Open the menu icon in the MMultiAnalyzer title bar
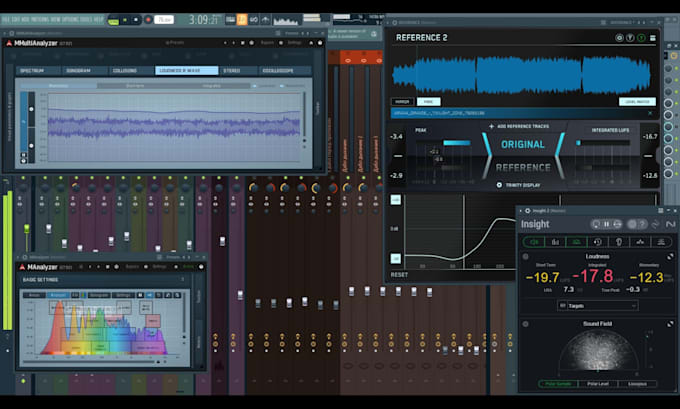Screen dimensions: 680x409 tap(278, 33)
